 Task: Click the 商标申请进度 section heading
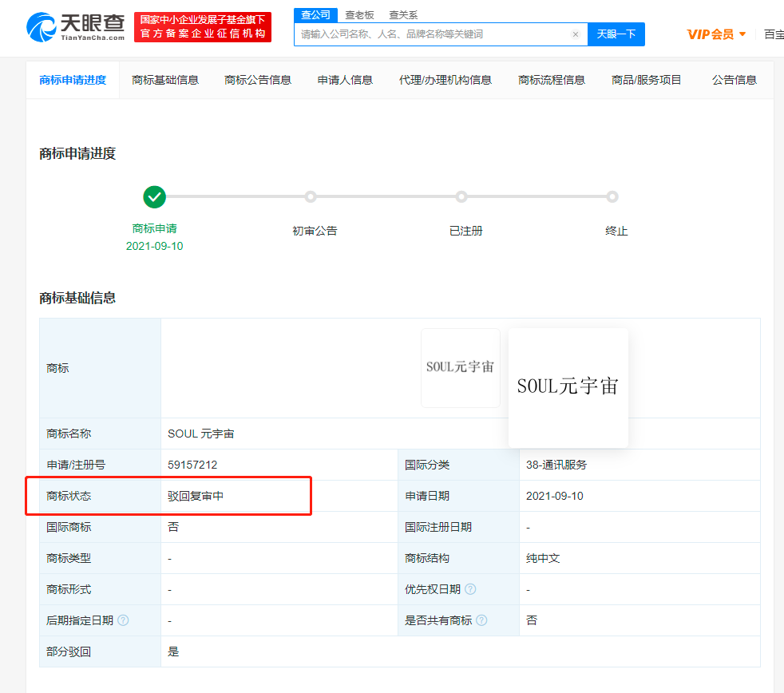(77, 153)
